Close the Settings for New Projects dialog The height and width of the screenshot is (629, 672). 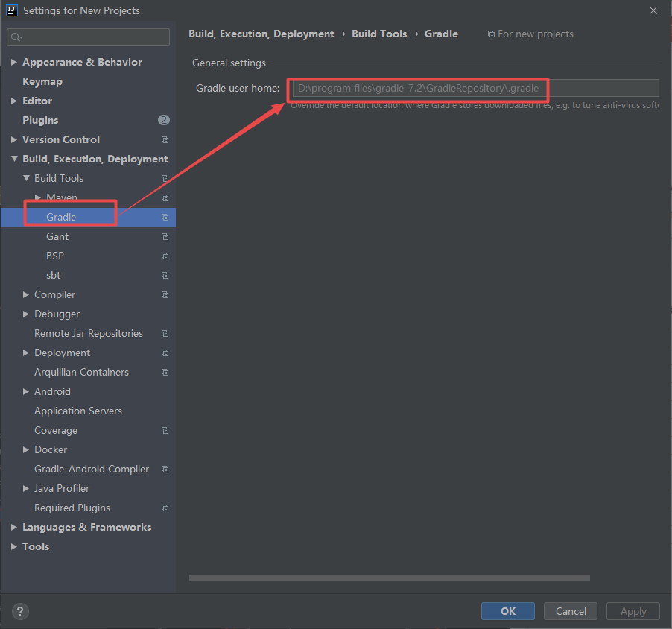[653, 10]
